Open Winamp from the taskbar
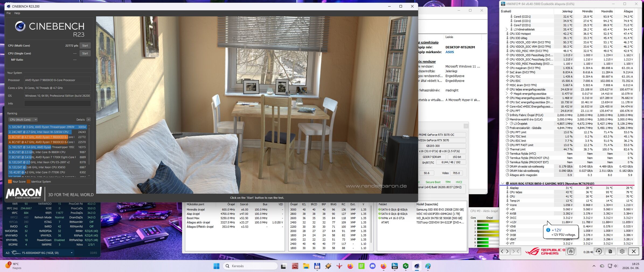Image resolution: width=644 pixels, height=272 pixels. (328, 266)
